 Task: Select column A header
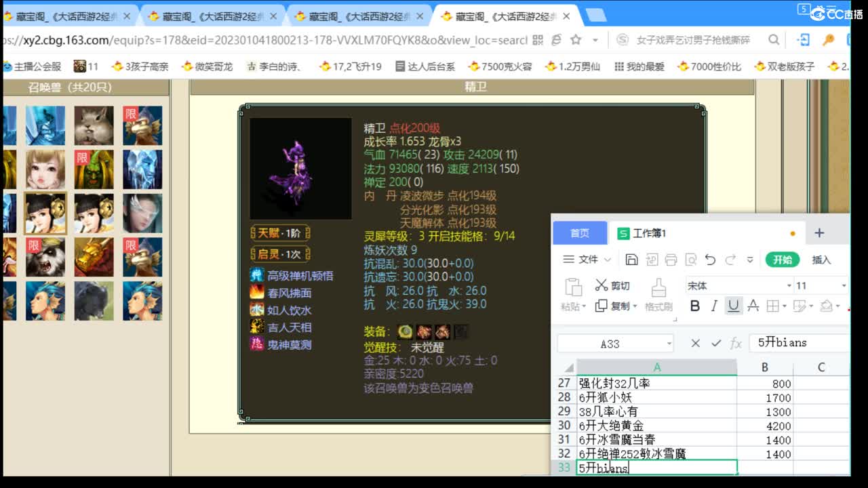656,367
